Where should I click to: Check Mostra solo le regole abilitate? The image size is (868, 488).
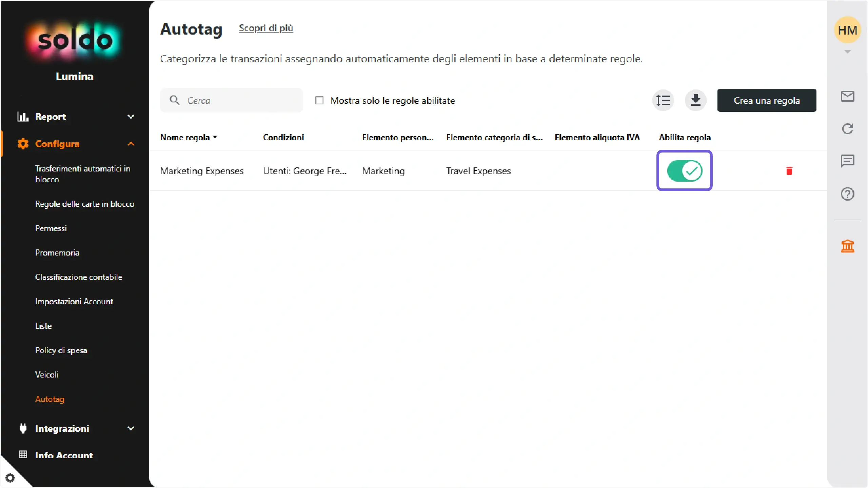click(x=319, y=100)
